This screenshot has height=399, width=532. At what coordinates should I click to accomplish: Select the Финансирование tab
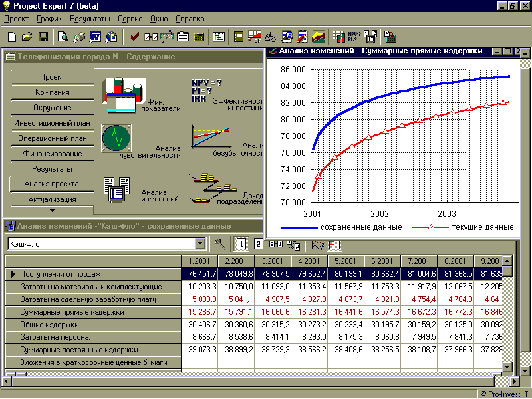[x=53, y=154]
